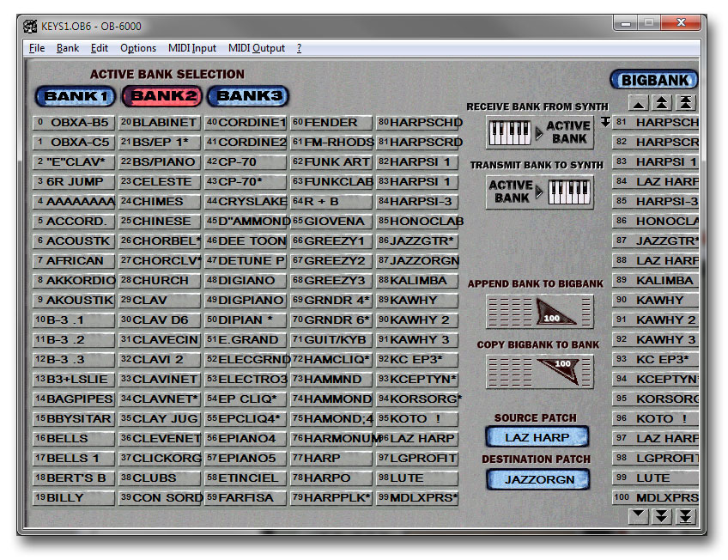
Task: Page bigbank list up with double arrow
Action: click(x=662, y=102)
